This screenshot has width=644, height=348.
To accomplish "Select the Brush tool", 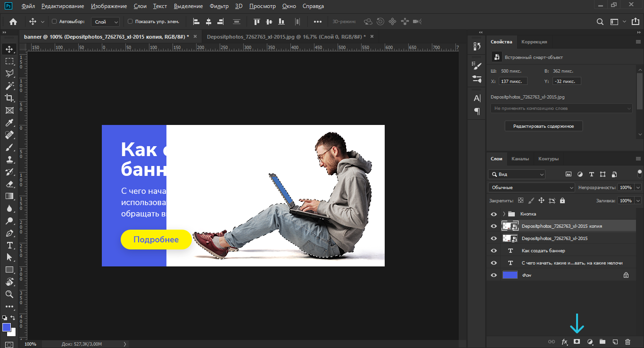I will pos(9,147).
